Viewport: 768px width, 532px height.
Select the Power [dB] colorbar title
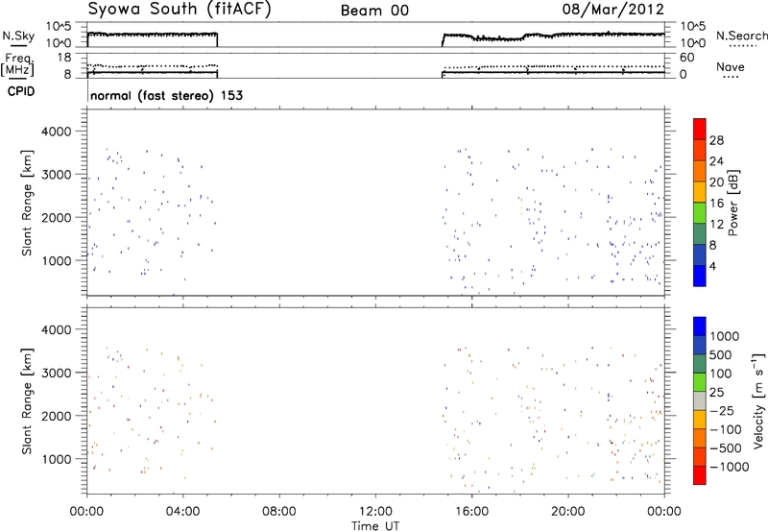click(732, 203)
